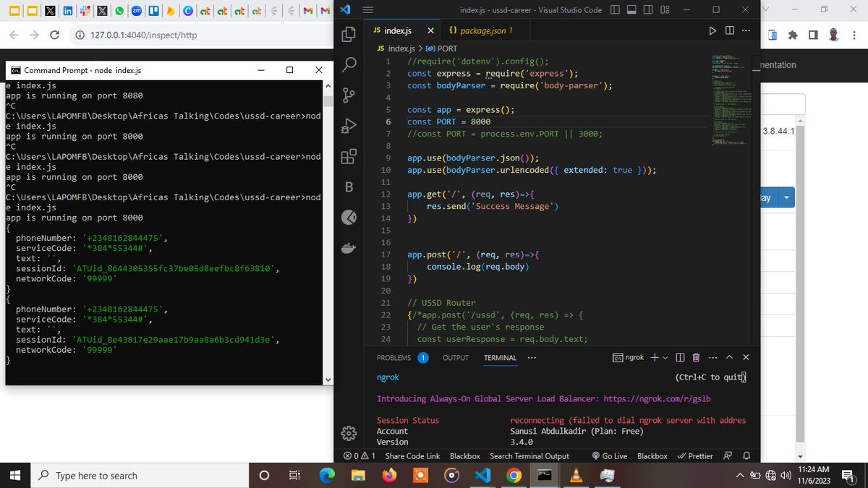
Task: Open the Search view in VS Code
Action: [349, 64]
